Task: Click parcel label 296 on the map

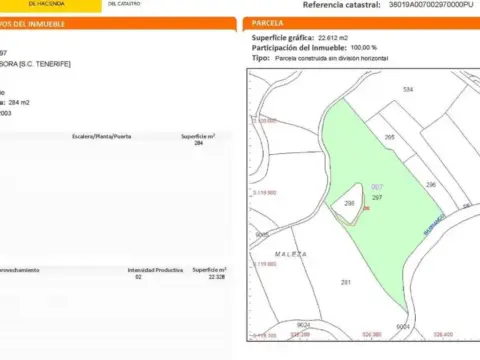Action: tap(431, 185)
